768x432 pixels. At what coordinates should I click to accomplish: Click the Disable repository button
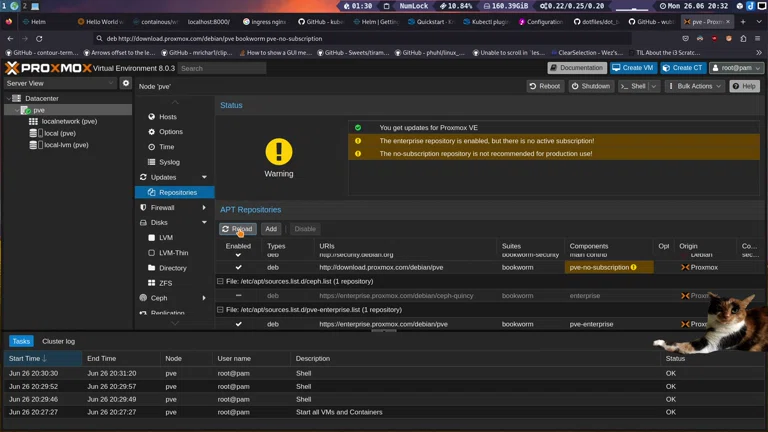tap(305, 229)
